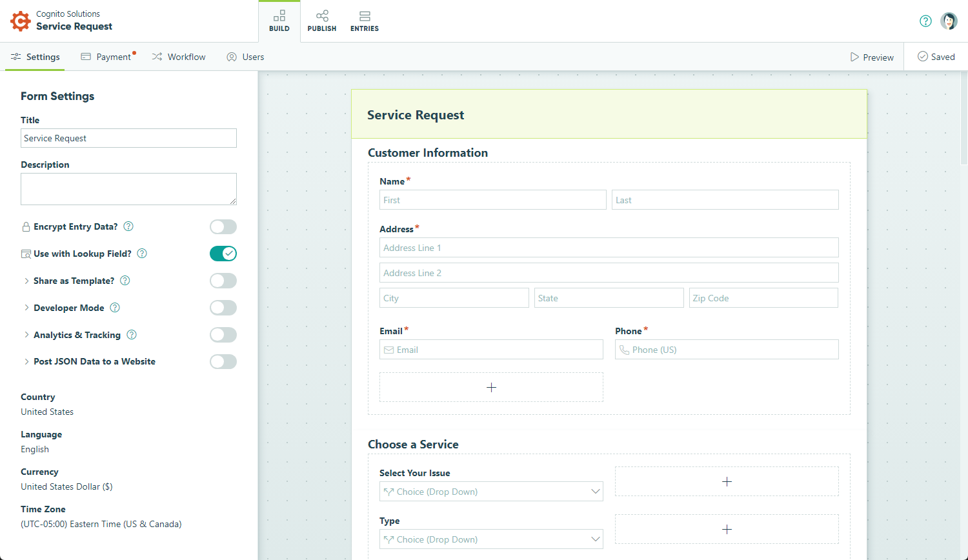Click the Cognito Solutions gear logo

[x=19, y=21]
